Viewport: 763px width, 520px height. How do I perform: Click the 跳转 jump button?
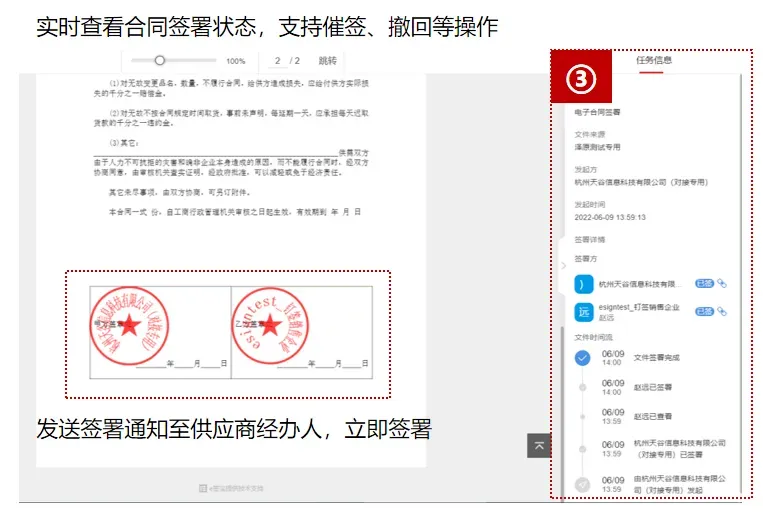[x=327, y=61]
